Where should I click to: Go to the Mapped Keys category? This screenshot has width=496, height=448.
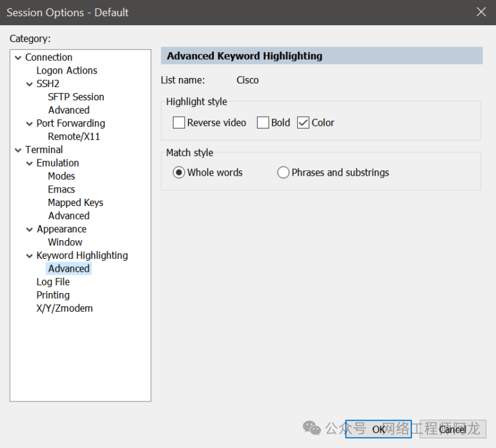pos(75,203)
